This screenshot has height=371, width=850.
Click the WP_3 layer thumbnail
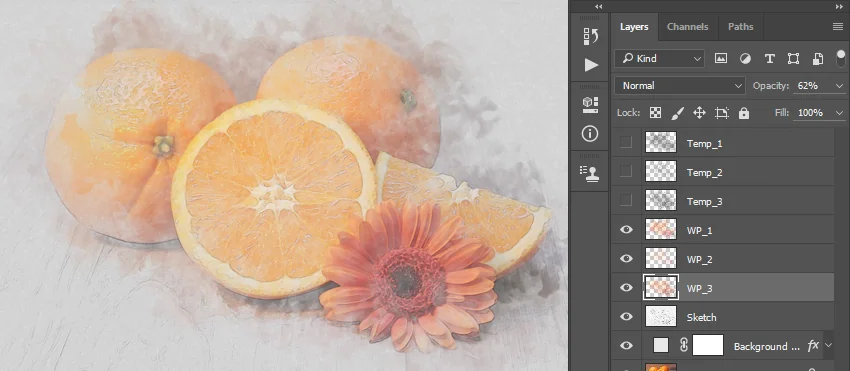661,287
